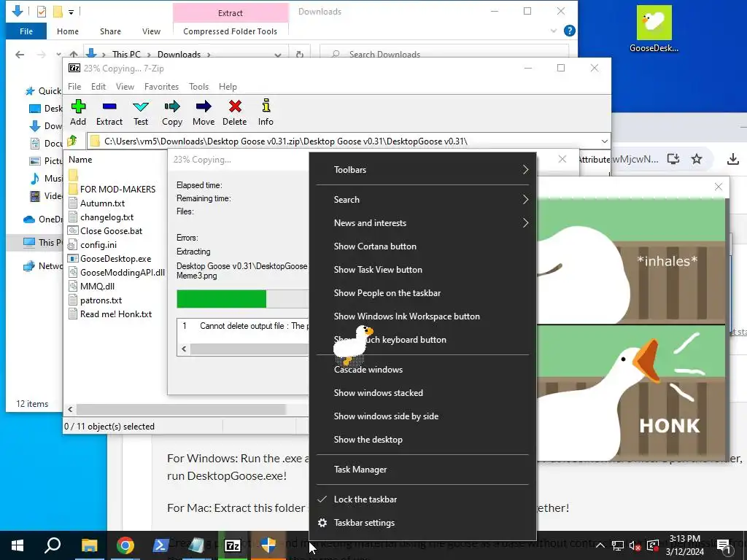Expand the Search submenu
The image size is (747, 560).
(x=422, y=200)
